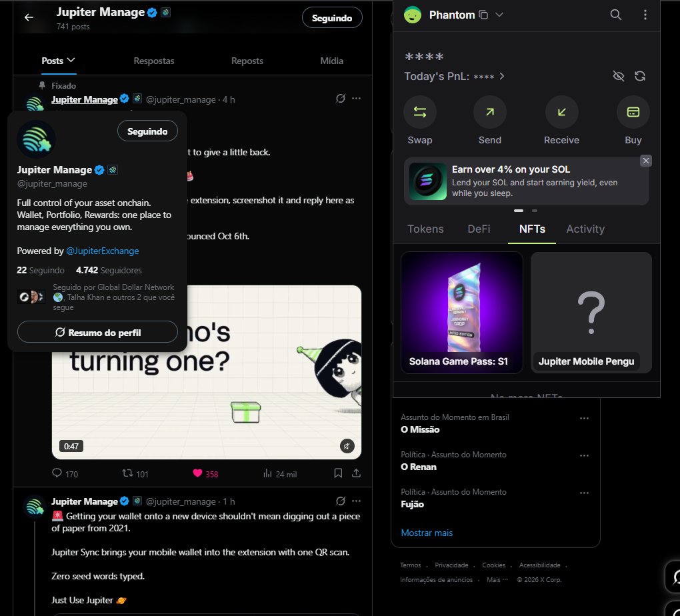Open more options on pinned post

(x=356, y=99)
